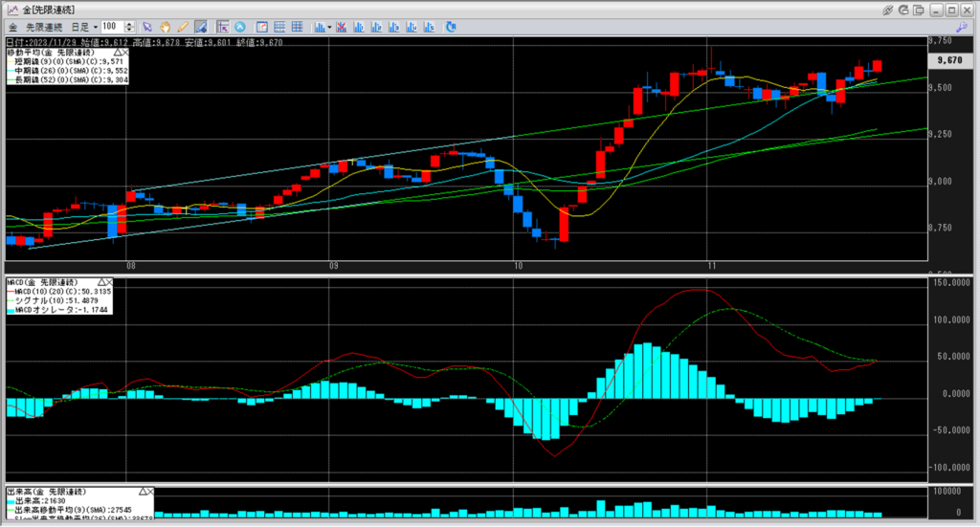Image resolution: width=980 pixels, height=527 pixels.
Task: Click the 08 month marker on time axis
Action: pyautogui.click(x=130, y=266)
